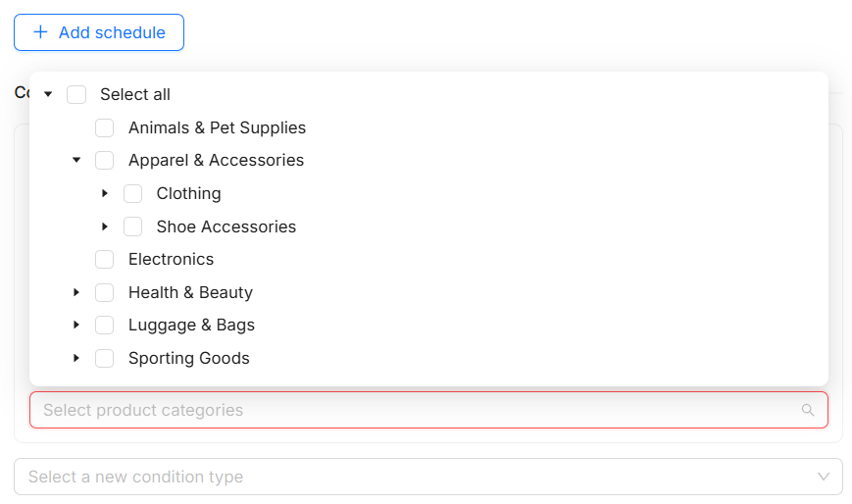Collapse the Apparel & Accessories node
This screenshot has width=852, height=504.
pyautogui.click(x=76, y=160)
